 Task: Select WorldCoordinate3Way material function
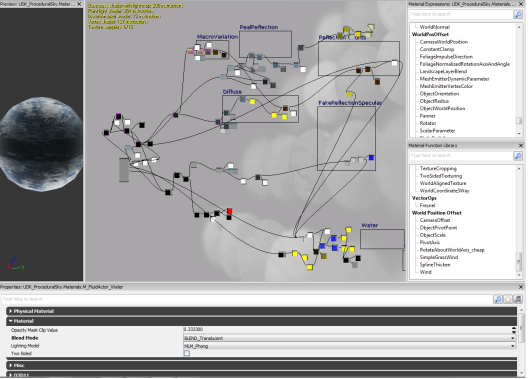(444, 191)
